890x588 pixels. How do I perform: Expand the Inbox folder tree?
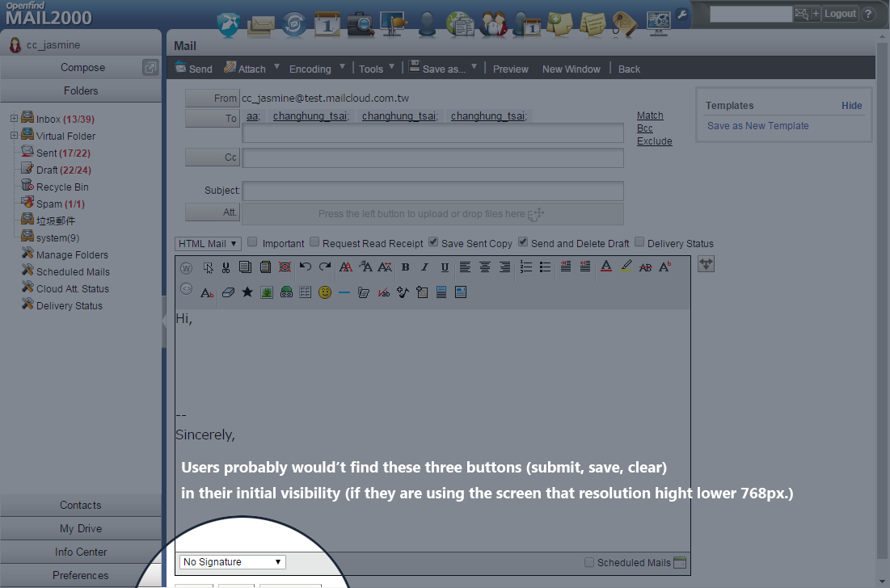coord(14,119)
